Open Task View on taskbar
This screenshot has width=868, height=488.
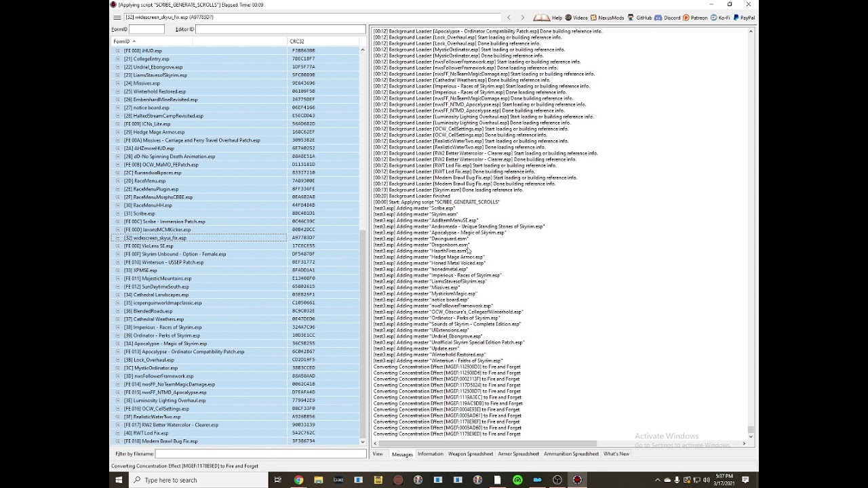coord(277,480)
